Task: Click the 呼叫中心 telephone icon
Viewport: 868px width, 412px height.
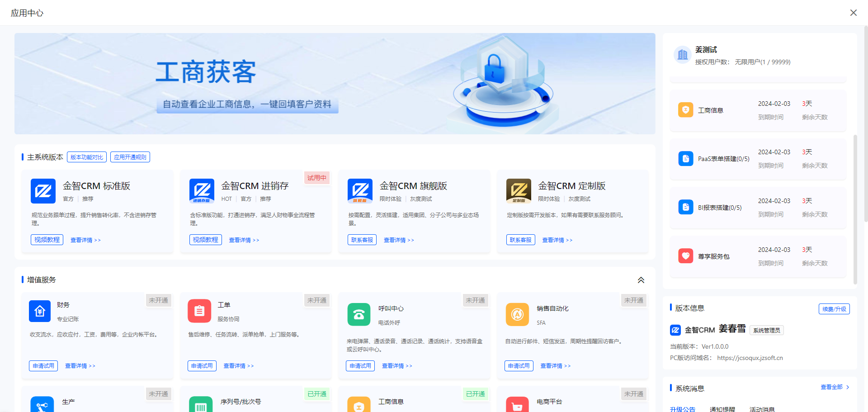Action: 359,314
